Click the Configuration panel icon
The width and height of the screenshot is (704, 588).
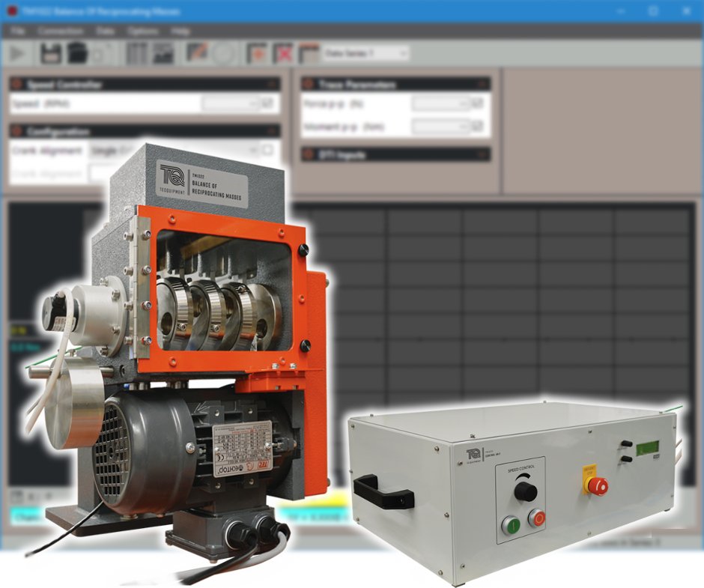tap(17, 131)
